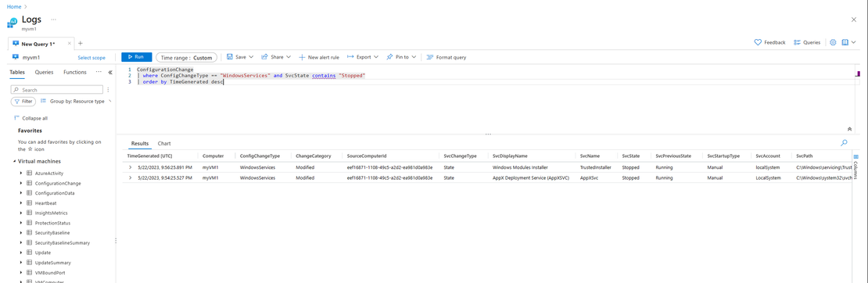Click the AppXSvc cell

(589, 177)
